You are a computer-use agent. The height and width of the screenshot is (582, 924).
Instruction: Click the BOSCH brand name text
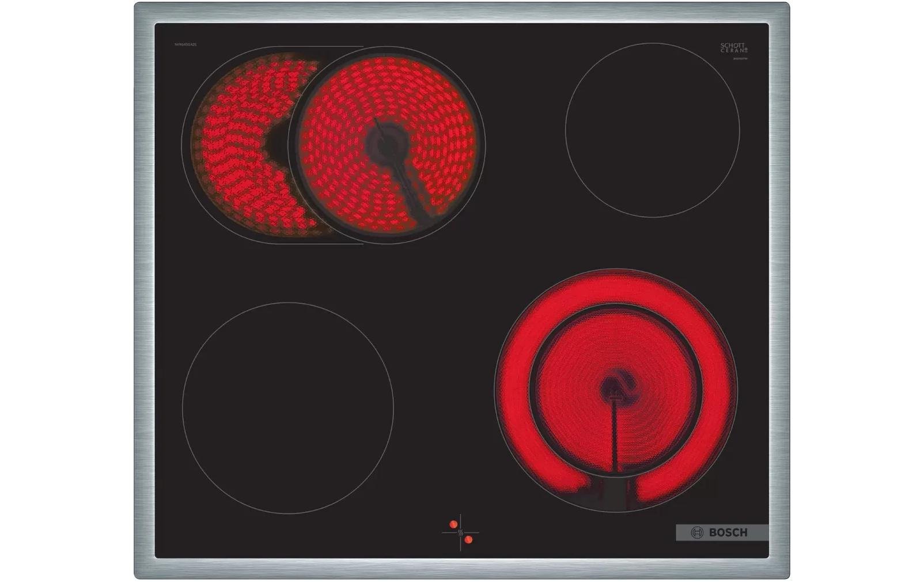click(x=728, y=532)
